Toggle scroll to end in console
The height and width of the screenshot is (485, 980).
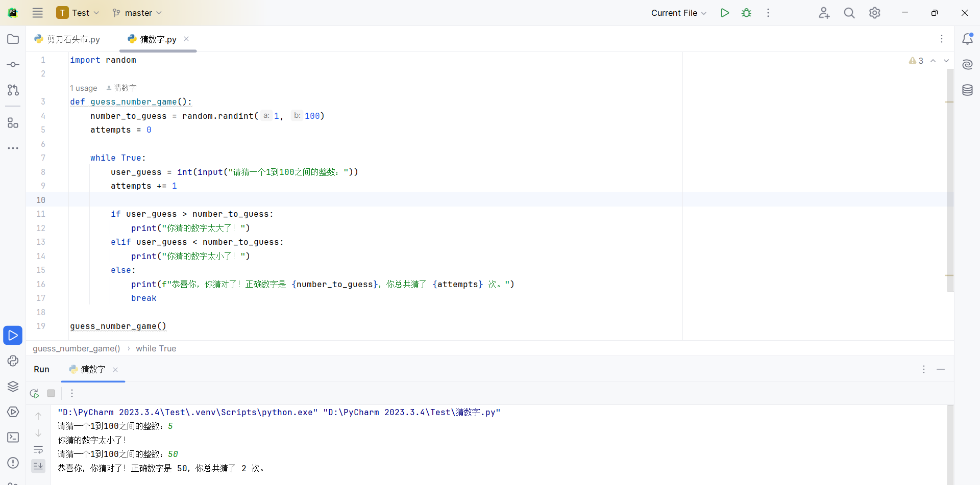pos(38,466)
